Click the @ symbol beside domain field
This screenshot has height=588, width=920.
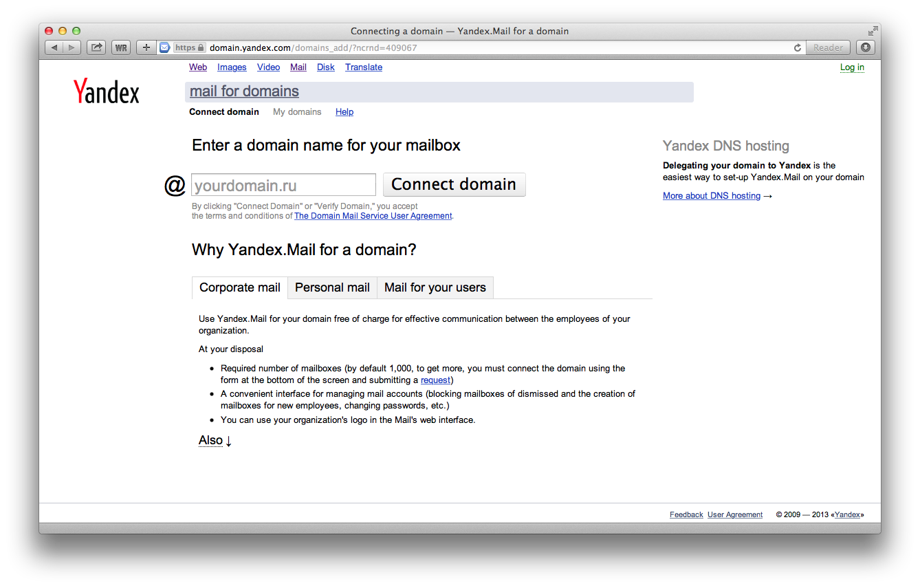[175, 185]
